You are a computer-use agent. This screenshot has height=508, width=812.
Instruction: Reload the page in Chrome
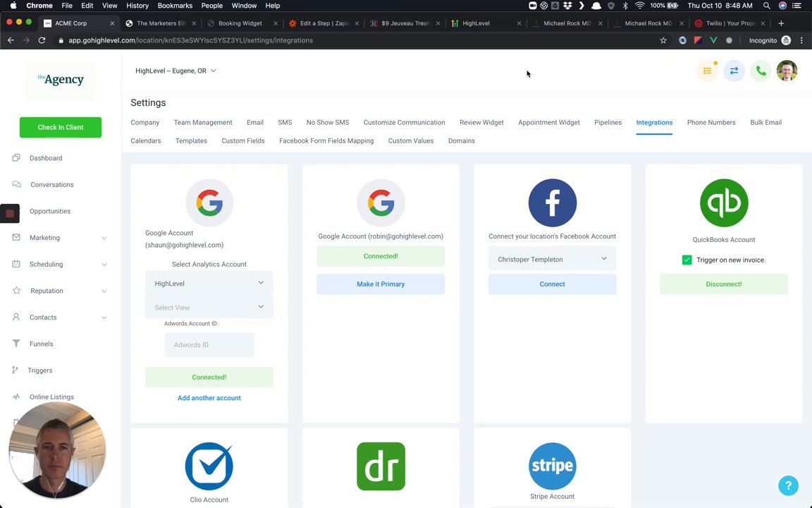point(42,40)
